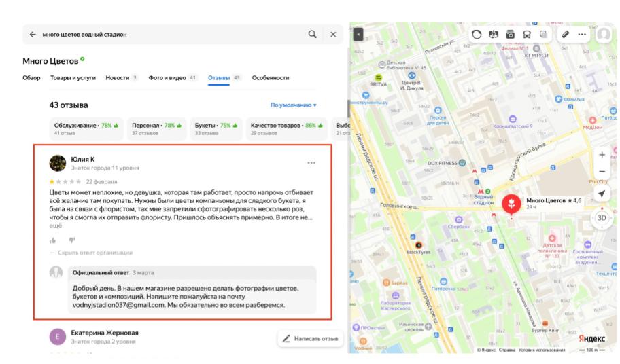The height and width of the screenshot is (364, 620).
Task: Select the Кронштадтский 9 marker
Action: [513, 119]
